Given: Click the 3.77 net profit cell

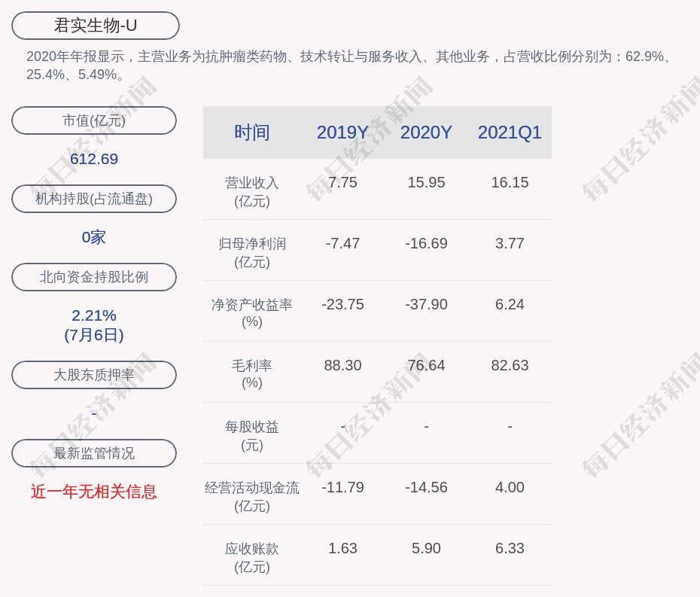Looking at the screenshot, I should pyautogui.click(x=510, y=243).
